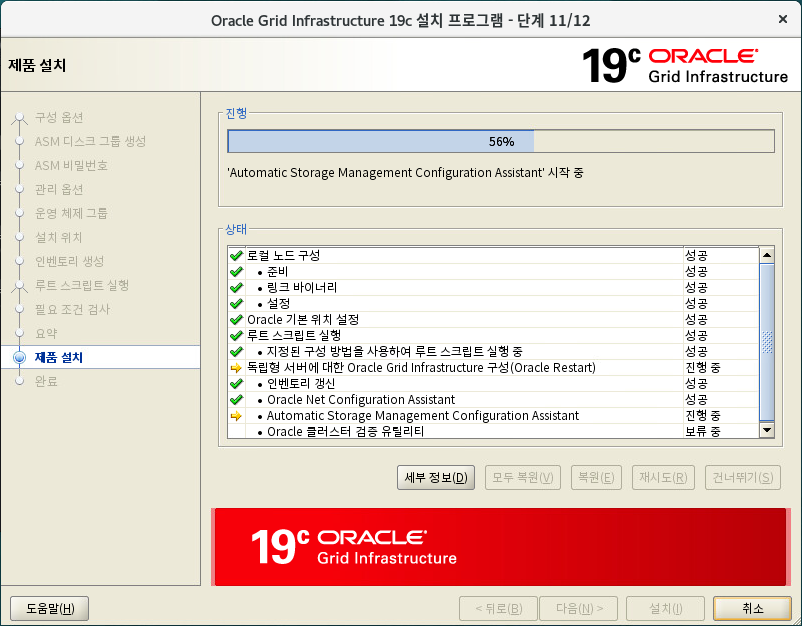
Task: Select sidebar step 루트 스크립트 실행
Action: [x=82, y=285]
